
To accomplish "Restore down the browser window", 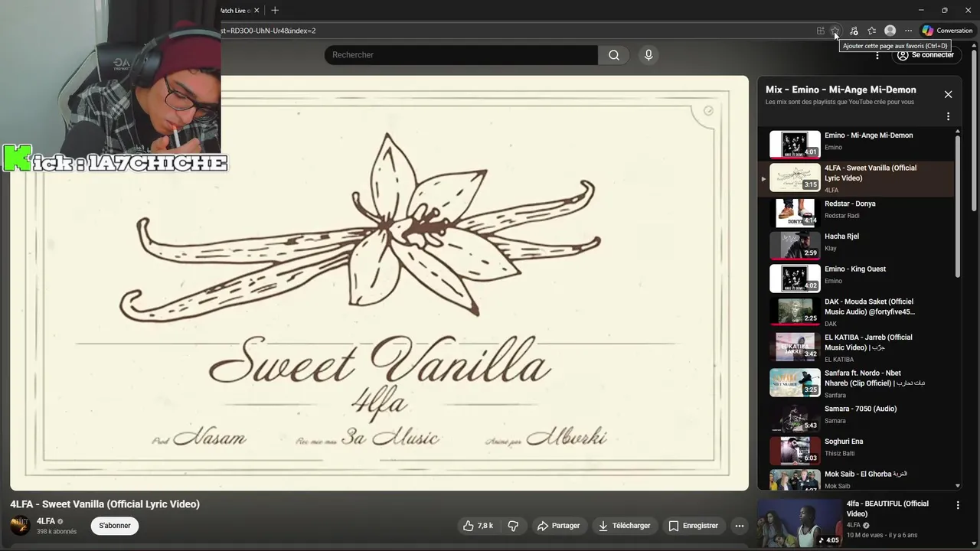I will (x=944, y=10).
